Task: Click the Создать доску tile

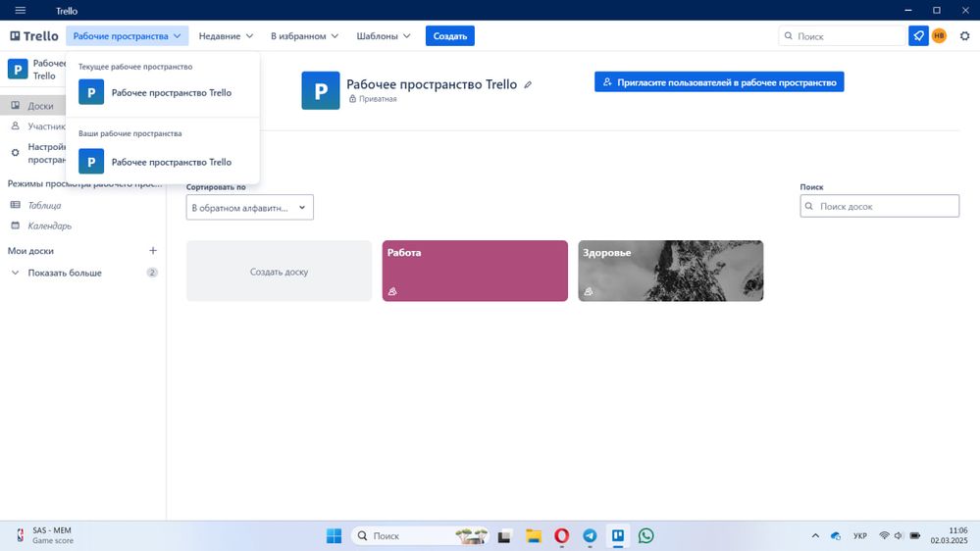Action: [279, 272]
